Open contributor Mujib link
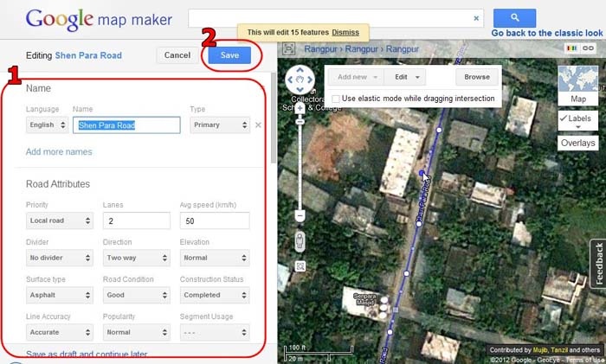The width and height of the screenshot is (606, 364). 540,350
